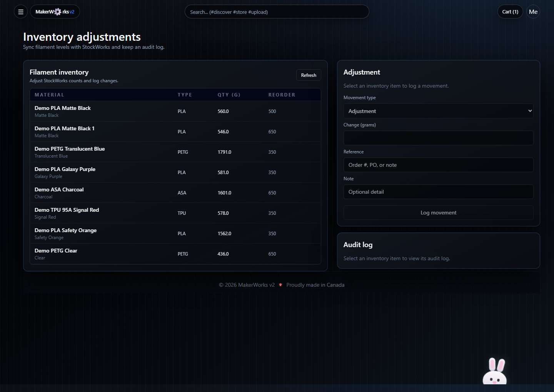Click the MakerWorks v2 logo

tap(55, 12)
